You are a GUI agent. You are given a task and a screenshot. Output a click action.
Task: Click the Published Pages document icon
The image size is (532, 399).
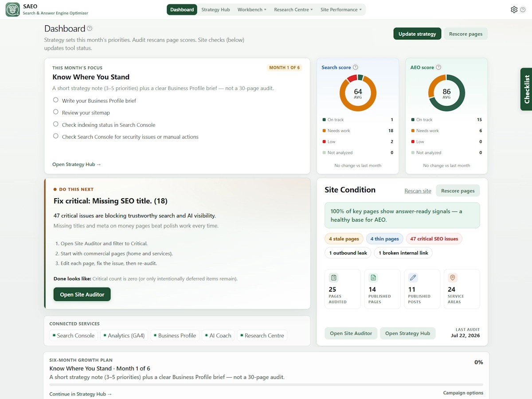pos(373,278)
